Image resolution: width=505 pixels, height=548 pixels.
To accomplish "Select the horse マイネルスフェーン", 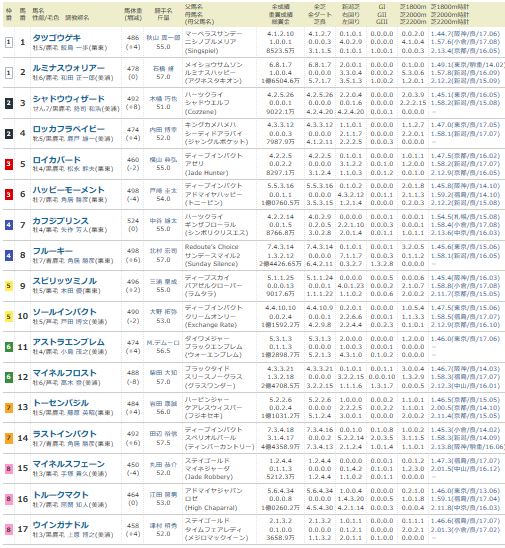I will point(68,463).
